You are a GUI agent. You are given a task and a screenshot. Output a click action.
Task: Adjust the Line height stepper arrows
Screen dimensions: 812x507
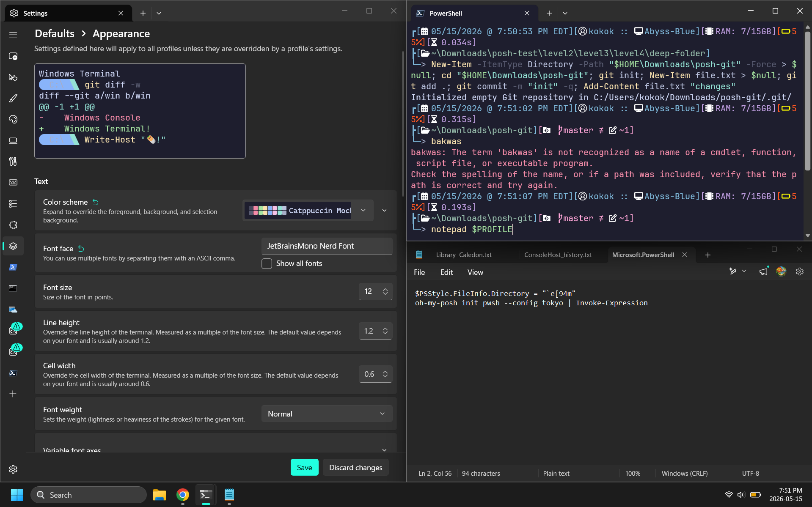point(385,331)
